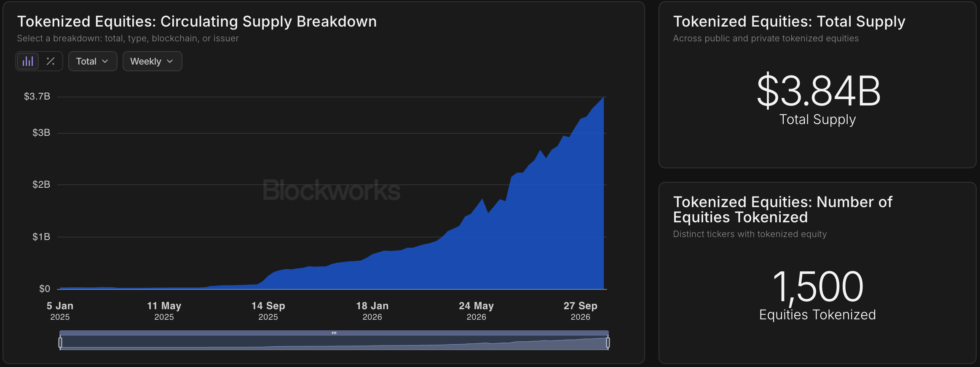Click the '11 May 2025' axis label
980x367 pixels.
pos(164,311)
